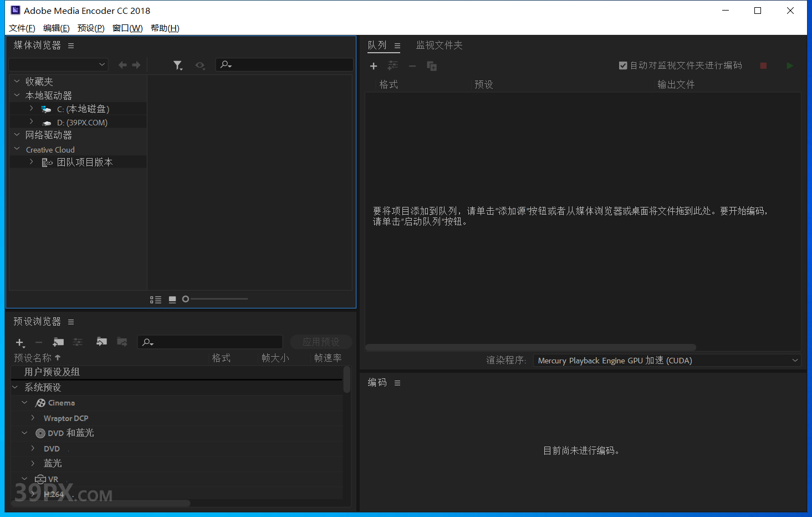Expand the 蓝光 preset folder

(33, 463)
